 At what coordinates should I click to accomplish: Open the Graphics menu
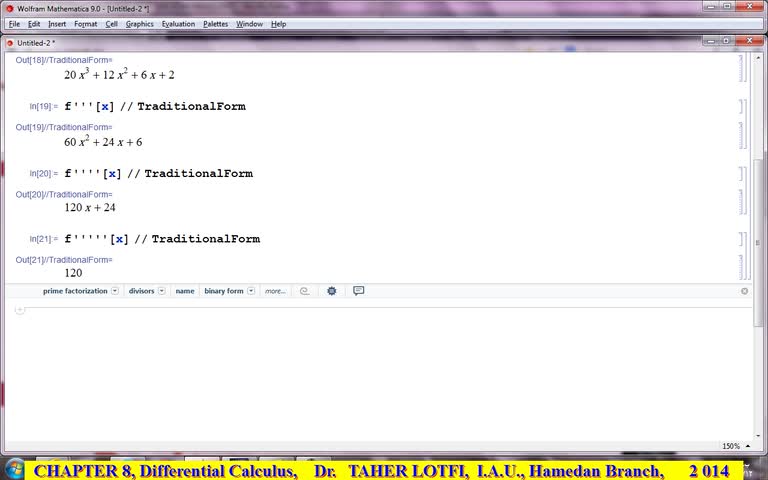[140, 24]
